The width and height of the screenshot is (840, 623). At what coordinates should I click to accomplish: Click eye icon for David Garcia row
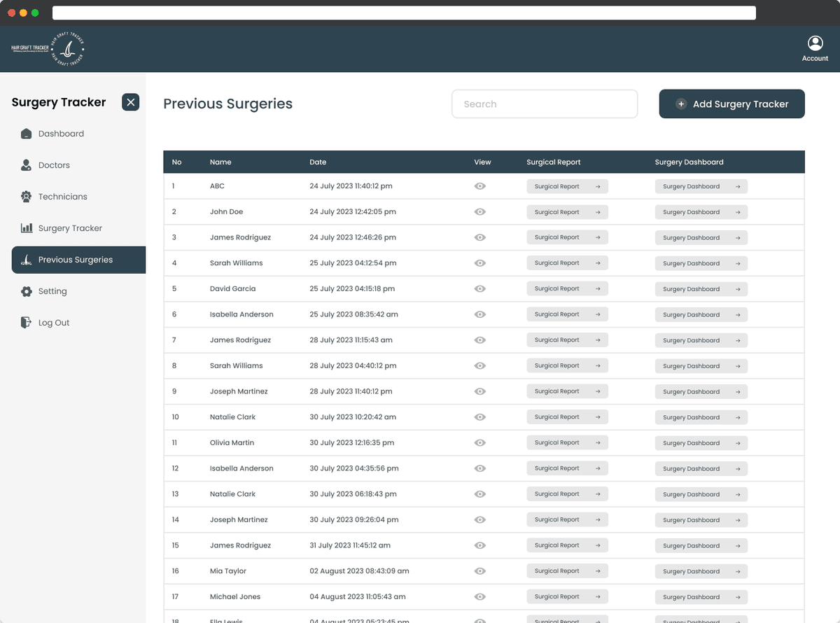pyautogui.click(x=479, y=289)
